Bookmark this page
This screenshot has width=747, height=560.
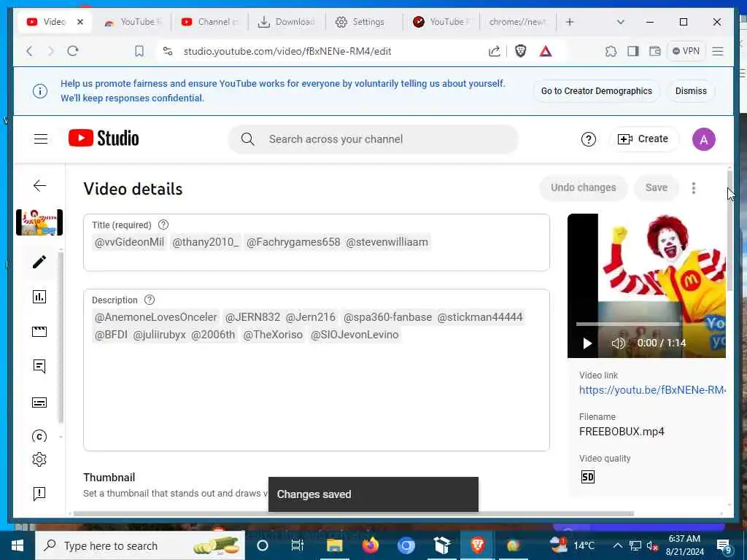coord(139,51)
